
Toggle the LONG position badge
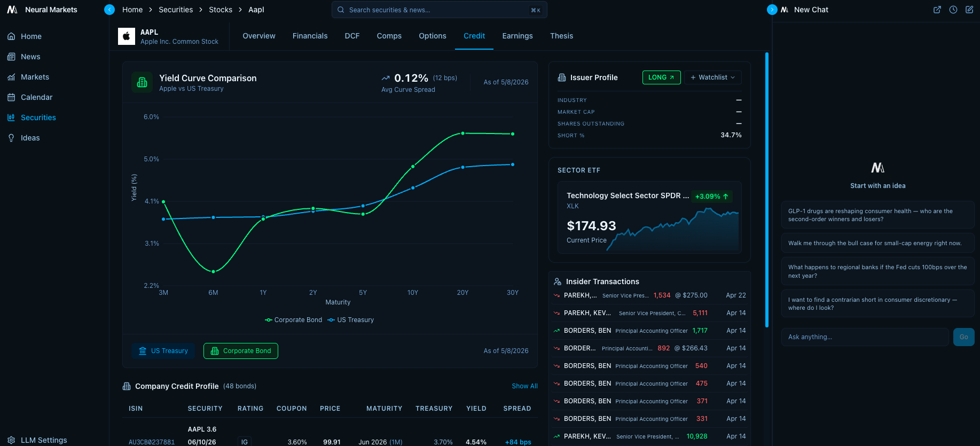coord(661,77)
